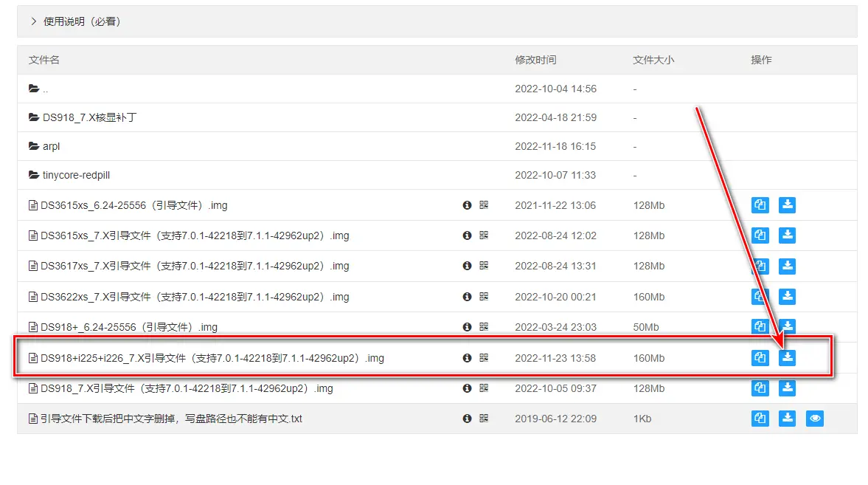Click the 修改时间 column header
The height and width of the screenshot is (485, 868).
click(x=535, y=60)
